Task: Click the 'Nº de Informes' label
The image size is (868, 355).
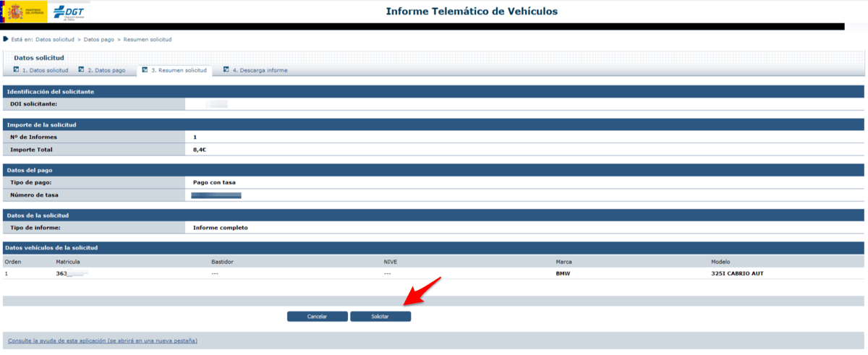Action: pos(33,137)
